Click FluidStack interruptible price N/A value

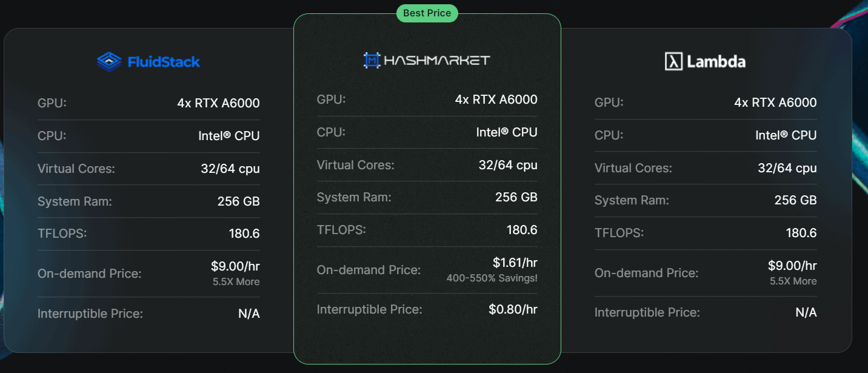(x=249, y=313)
